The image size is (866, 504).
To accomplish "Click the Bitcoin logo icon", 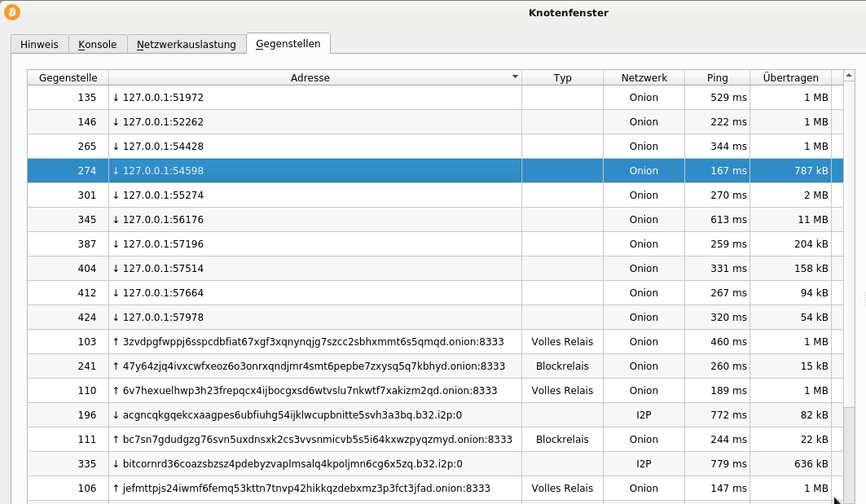I will pyautogui.click(x=14, y=13).
